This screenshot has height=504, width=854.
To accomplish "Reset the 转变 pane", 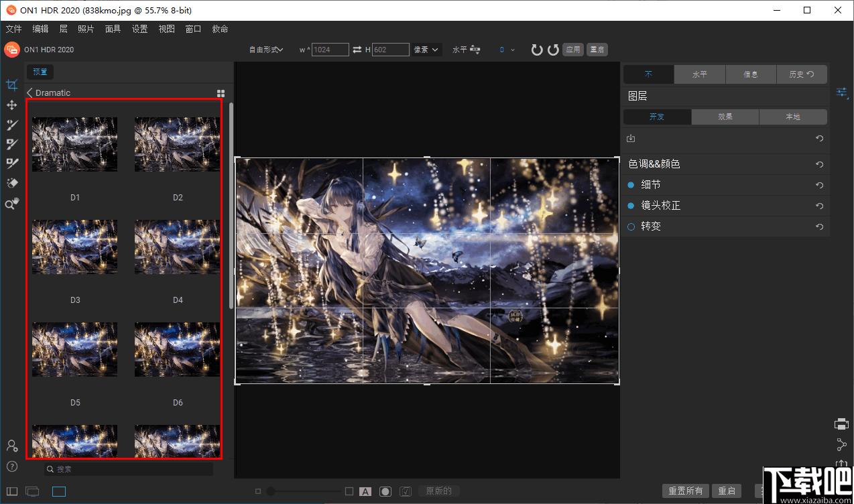I will [x=819, y=227].
